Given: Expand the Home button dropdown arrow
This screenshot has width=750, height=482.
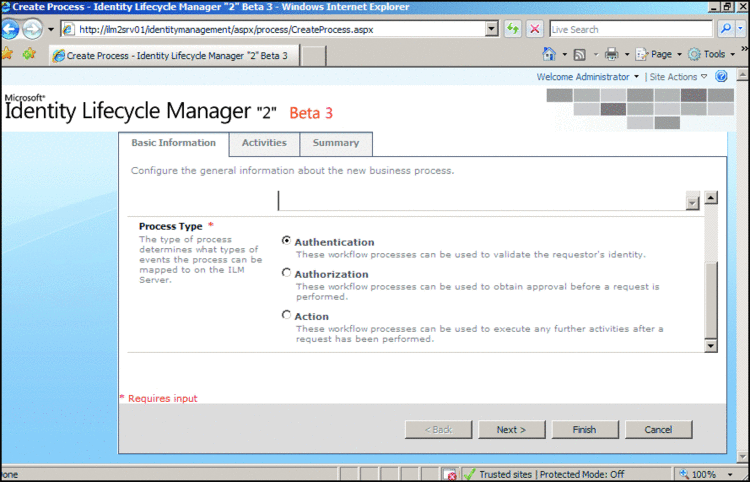Looking at the screenshot, I should (564, 55).
